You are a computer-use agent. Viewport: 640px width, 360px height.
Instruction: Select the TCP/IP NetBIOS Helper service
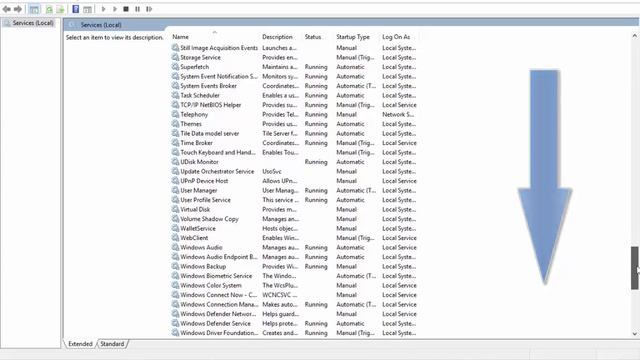pyautogui.click(x=211, y=105)
